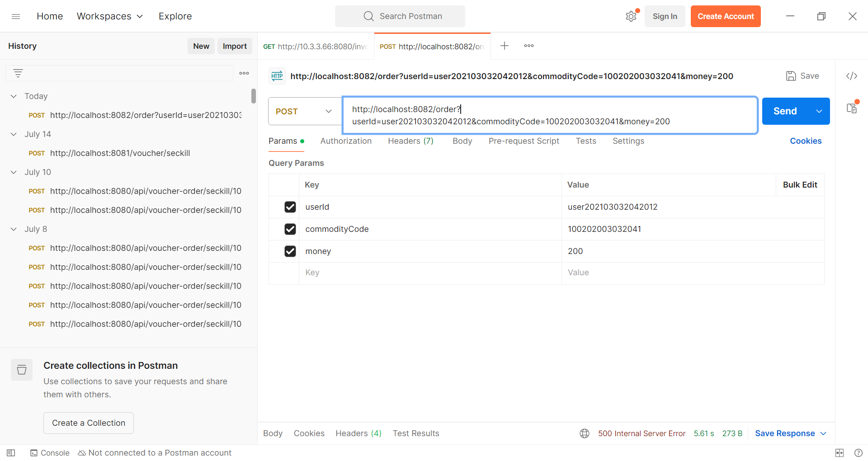
Task: Uncheck the commodityCode parameter checkbox
Action: point(290,229)
